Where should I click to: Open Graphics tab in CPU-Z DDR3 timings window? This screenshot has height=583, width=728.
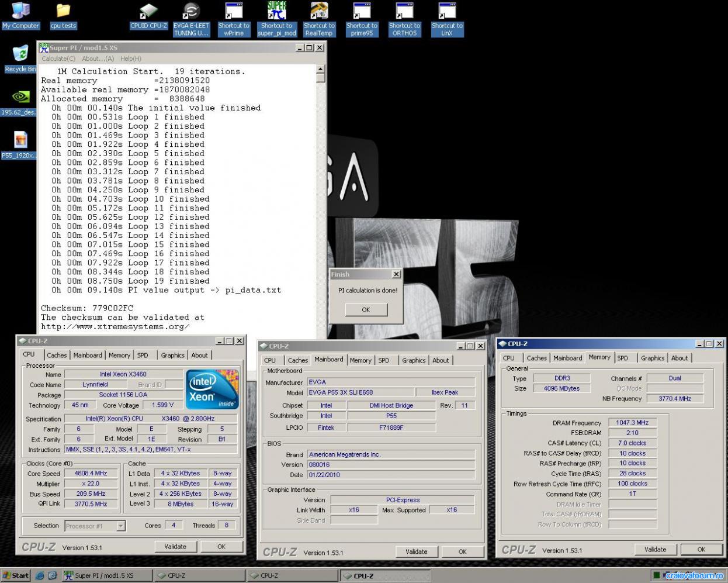tap(653, 358)
